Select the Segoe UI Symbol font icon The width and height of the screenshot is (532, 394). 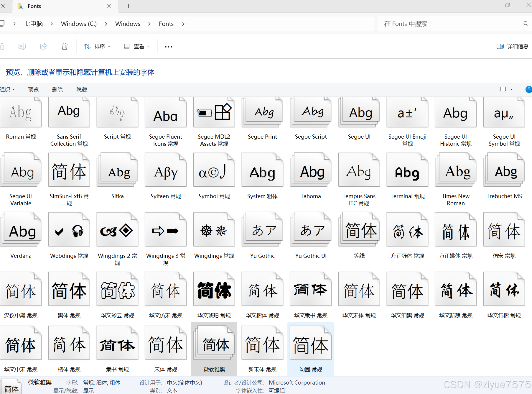click(x=504, y=112)
